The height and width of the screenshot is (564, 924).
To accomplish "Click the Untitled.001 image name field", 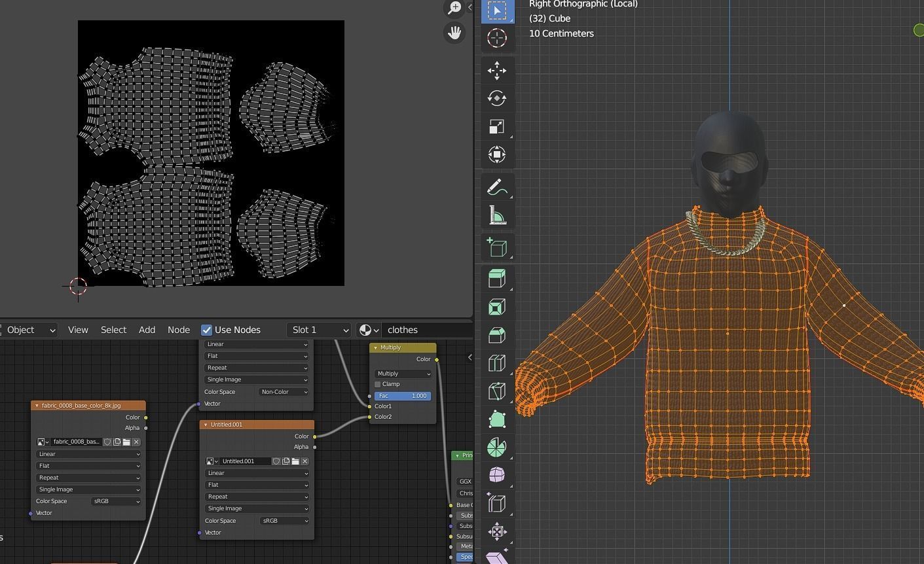I will click(246, 461).
